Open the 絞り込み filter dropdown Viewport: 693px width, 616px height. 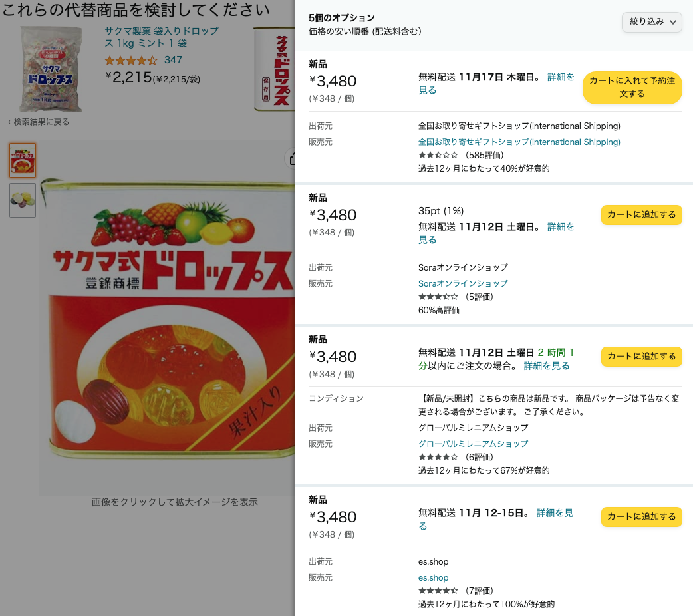pyautogui.click(x=652, y=22)
